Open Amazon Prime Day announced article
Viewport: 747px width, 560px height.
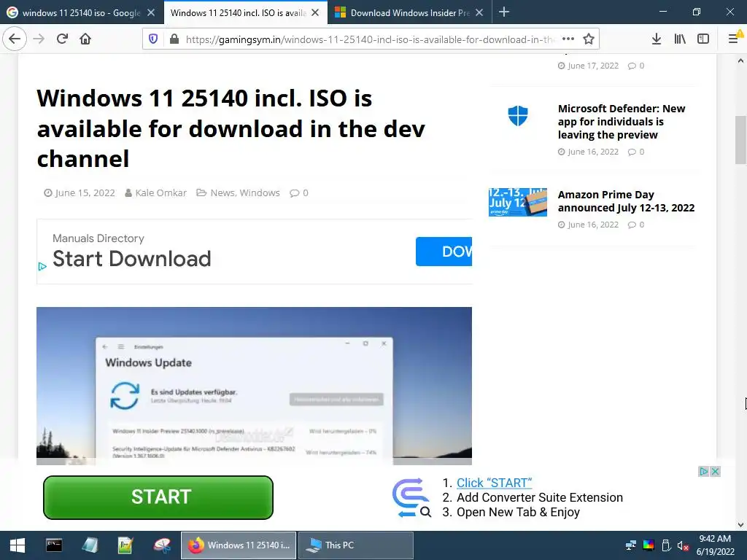pos(626,201)
